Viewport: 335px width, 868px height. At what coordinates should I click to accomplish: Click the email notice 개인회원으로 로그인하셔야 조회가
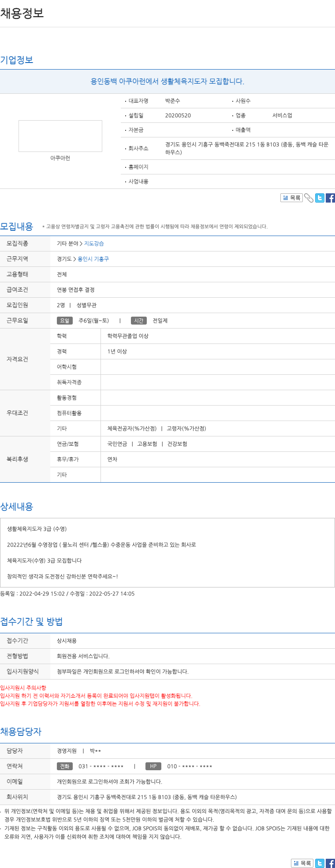tap(109, 782)
